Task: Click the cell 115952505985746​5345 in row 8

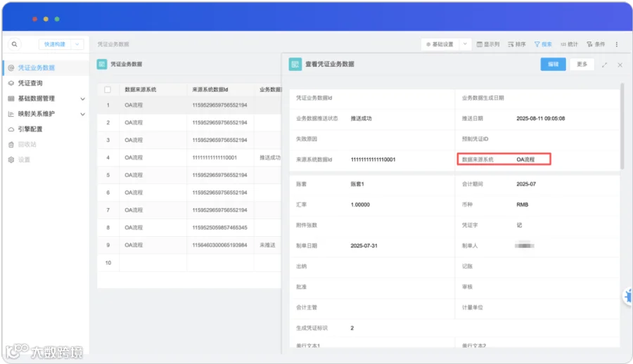Action: click(219, 228)
